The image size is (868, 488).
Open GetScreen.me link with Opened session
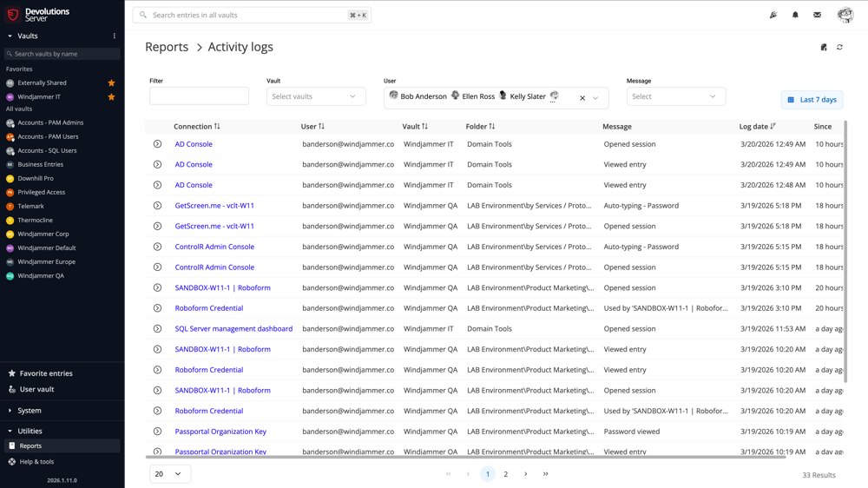pos(214,226)
